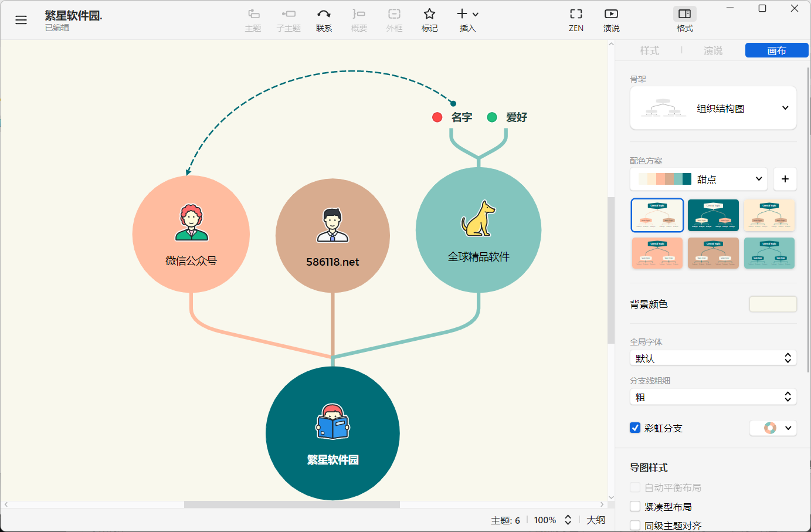Image resolution: width=811 pixels, height=532 pixels.
Task: Click the canvas scroll up arrow
Action: (x=611, y=45)
